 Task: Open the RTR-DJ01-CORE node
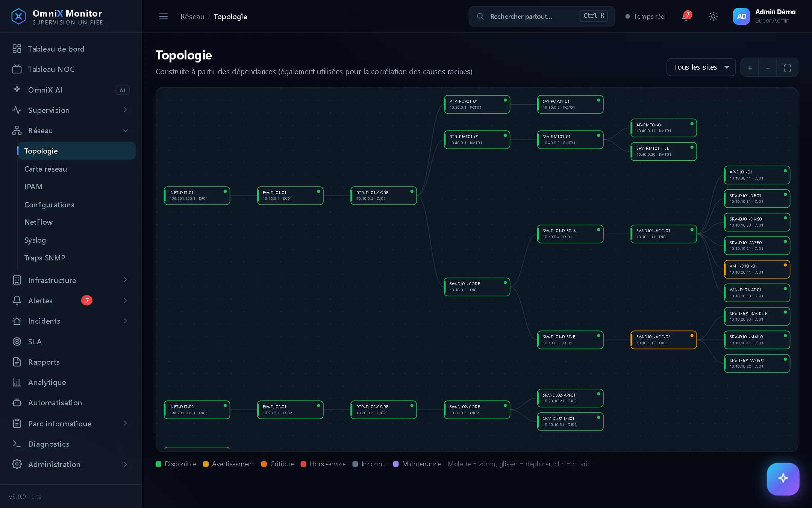(383, 196)
